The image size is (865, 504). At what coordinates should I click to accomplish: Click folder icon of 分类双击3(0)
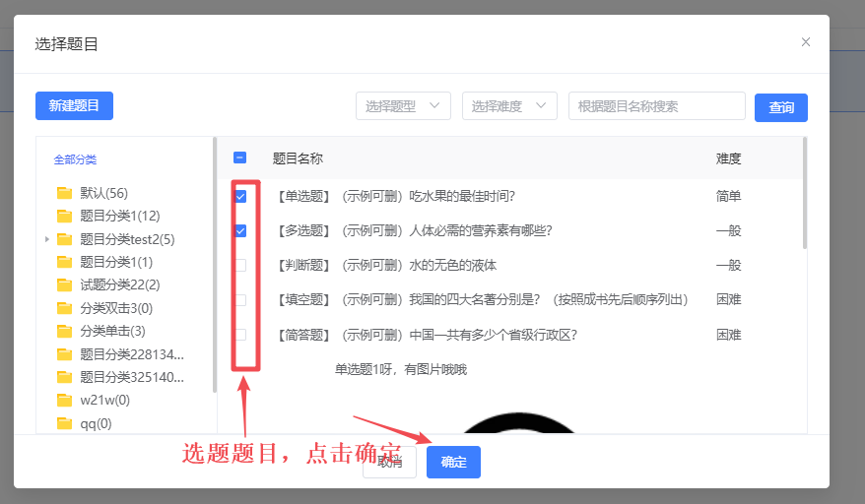click(x=65, y=308)
